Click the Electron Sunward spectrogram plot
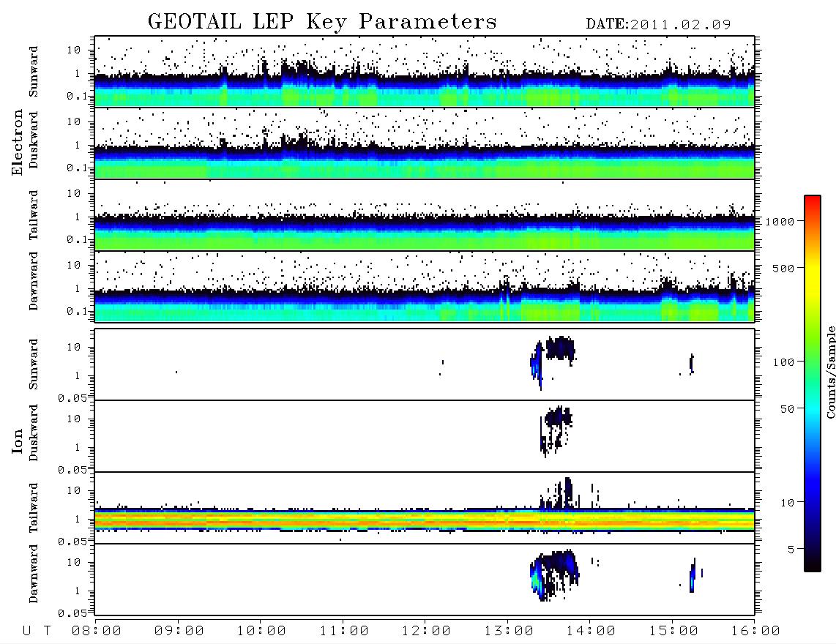Screen dimensions: 836x644 [x=425, y=72]
